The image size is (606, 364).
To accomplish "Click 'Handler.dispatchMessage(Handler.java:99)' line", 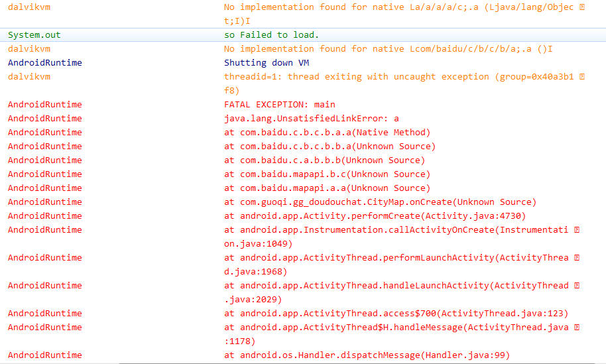I will (367, 355).
